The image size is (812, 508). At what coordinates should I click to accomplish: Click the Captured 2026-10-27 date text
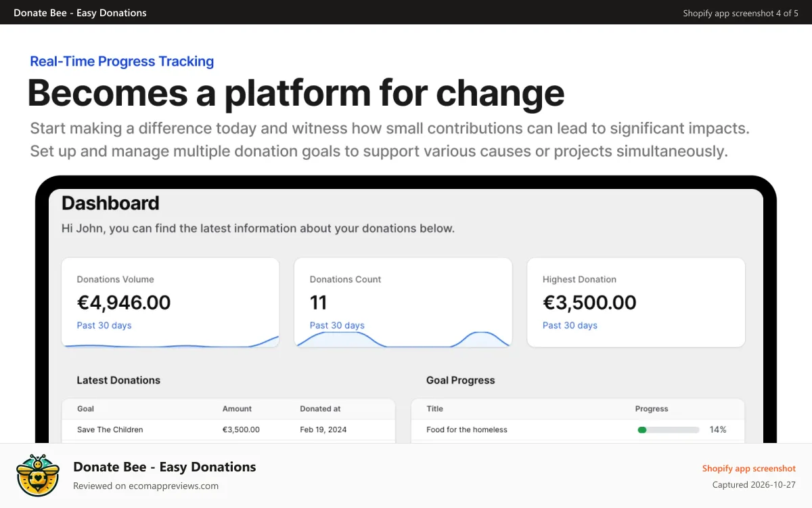[754, 484]
